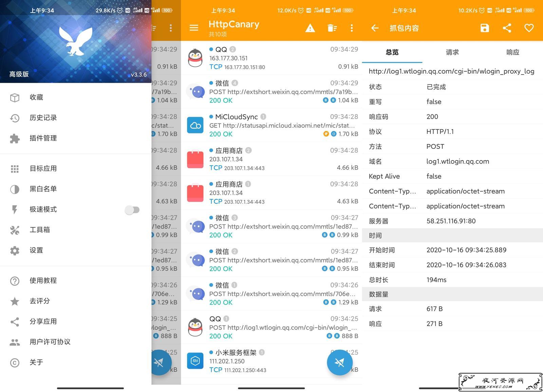Open the 微信 706e POST entry 1.29 kB

271,294
